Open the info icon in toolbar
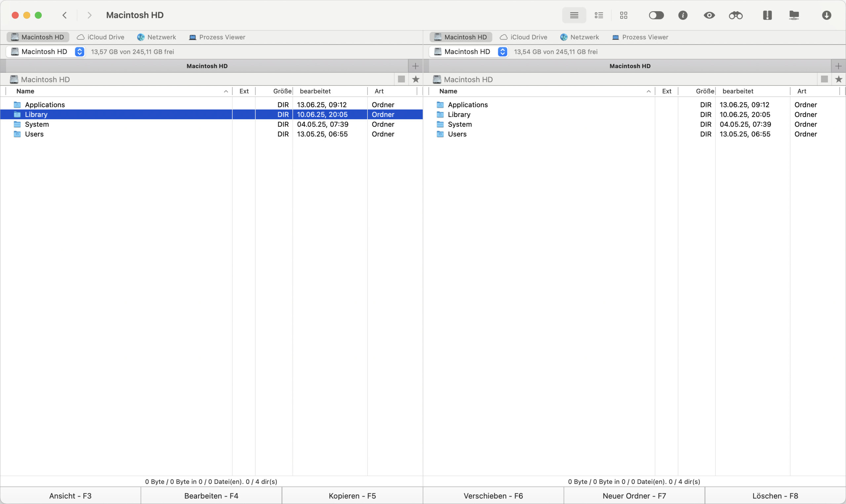Image resolution: width=846 pixels, height=504 pixels. click(x=682, y=15)
